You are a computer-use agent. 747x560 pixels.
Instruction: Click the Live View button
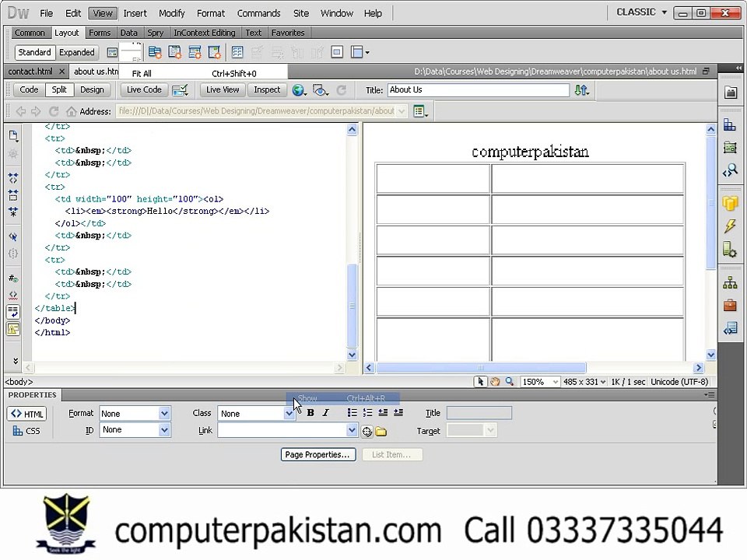coord(223,89)
